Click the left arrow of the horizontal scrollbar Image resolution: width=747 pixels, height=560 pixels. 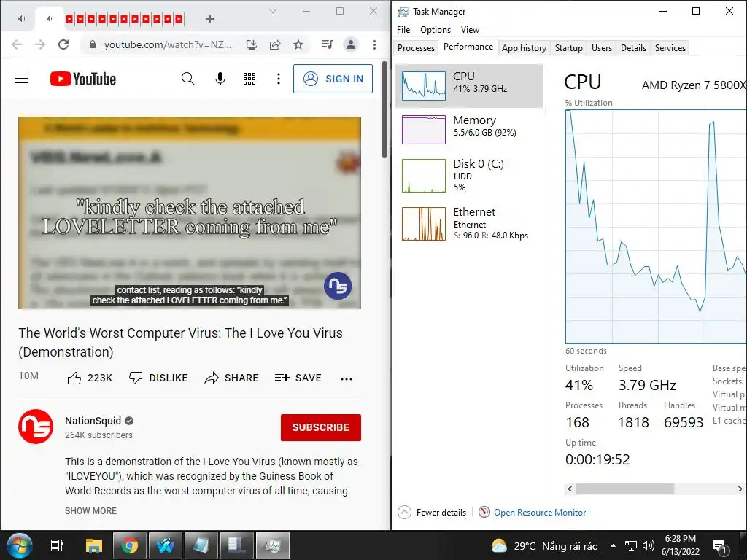click(x=570, y=489)
